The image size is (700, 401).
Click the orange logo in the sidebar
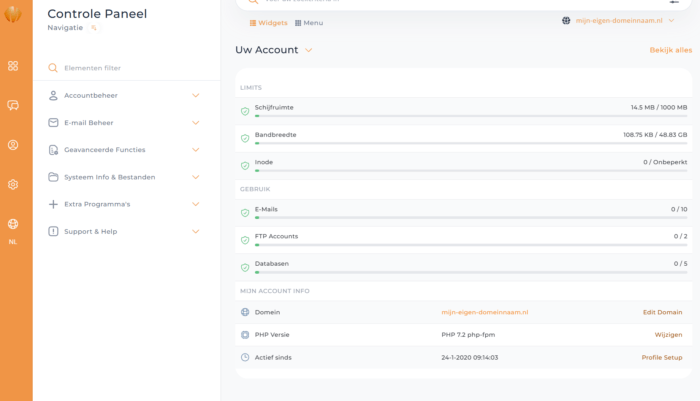click(13, 14)
